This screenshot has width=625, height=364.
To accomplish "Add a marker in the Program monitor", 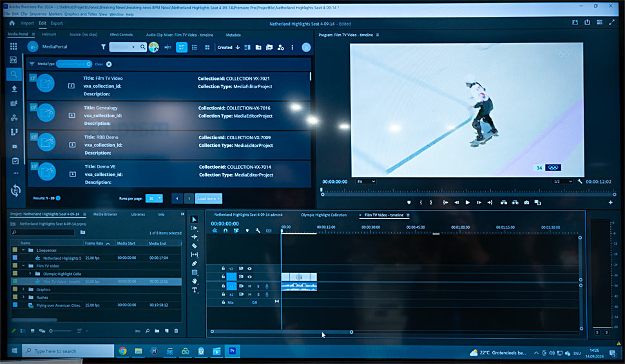I will [x=409, y=202].
